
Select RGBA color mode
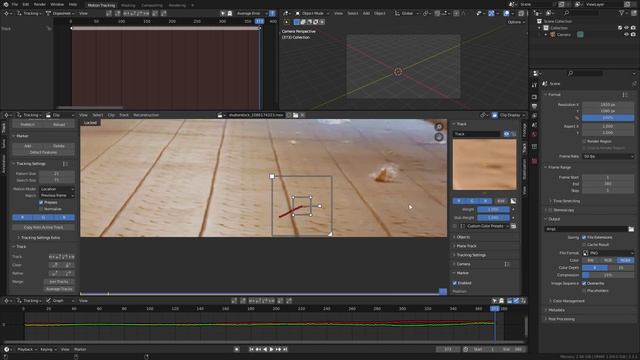(x=625, y=260)
